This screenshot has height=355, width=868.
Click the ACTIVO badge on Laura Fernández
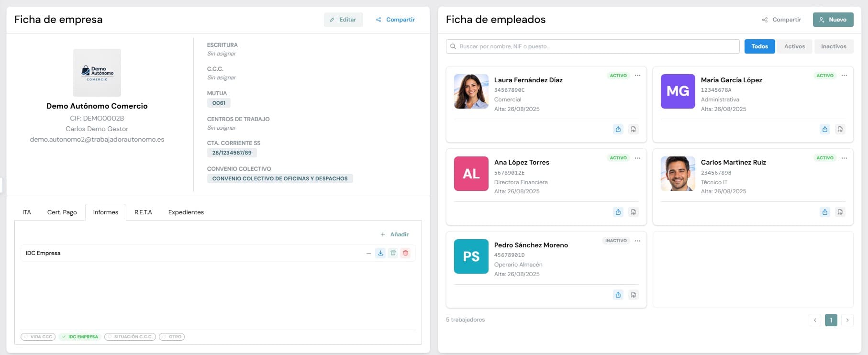(618, 76)
